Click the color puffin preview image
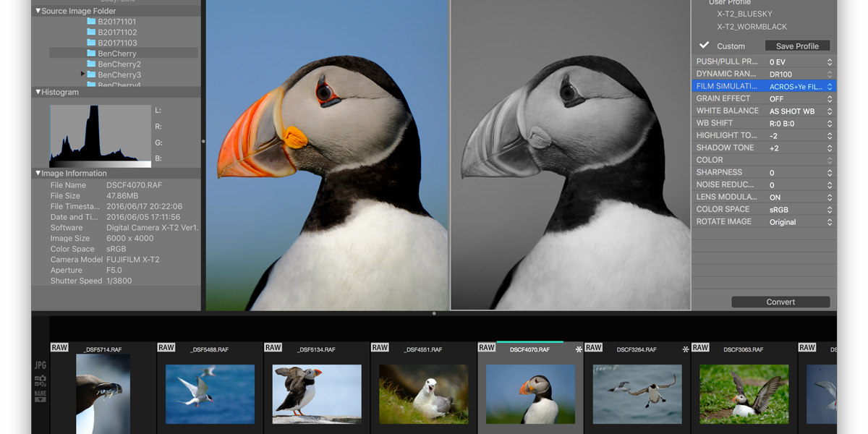Screen dimensions: 868x434 328,155
